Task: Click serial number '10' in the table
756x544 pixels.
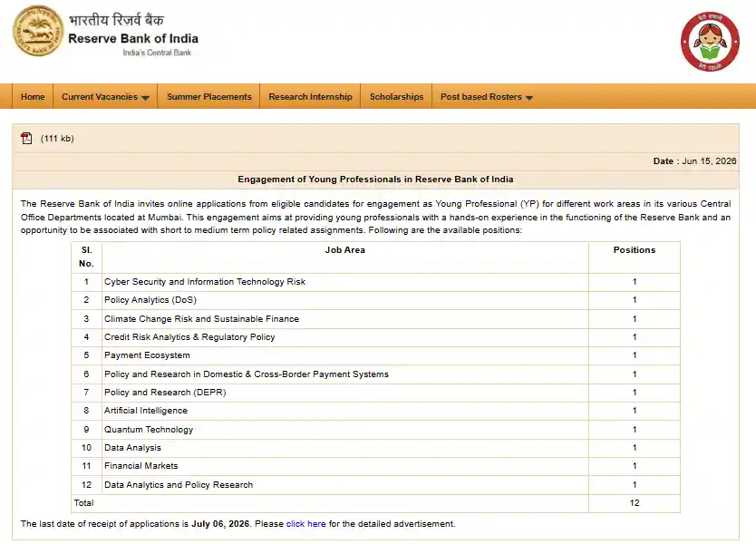Action: pyautogui.click(x=86, y=448)
